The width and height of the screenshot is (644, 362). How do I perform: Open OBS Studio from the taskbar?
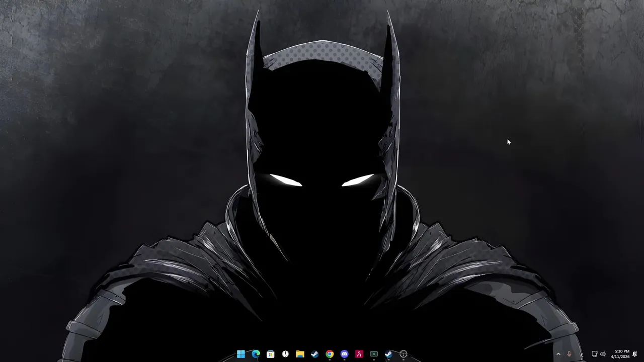pos(404,354)
